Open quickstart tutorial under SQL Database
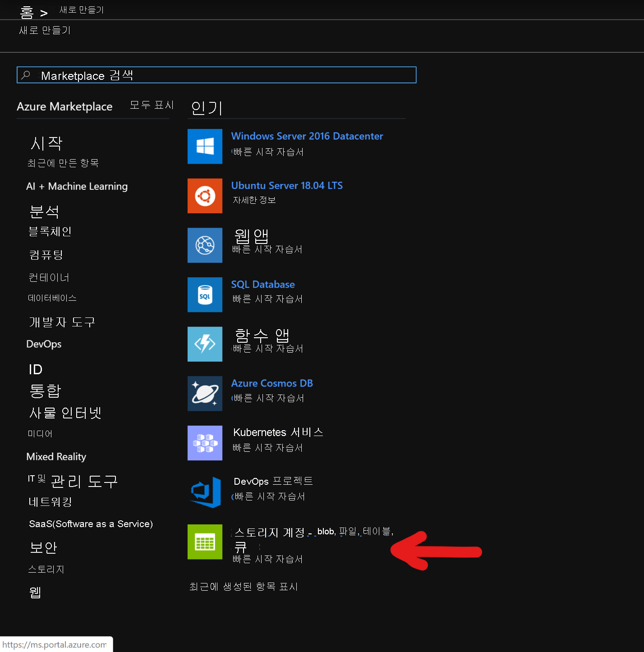Viewport: 644px width, 652px height. 268,299
